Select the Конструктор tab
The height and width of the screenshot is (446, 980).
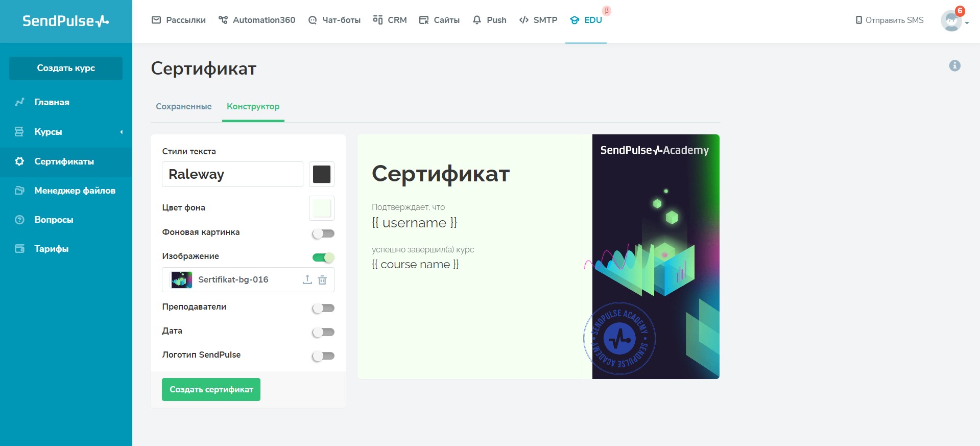pos(253,106)
